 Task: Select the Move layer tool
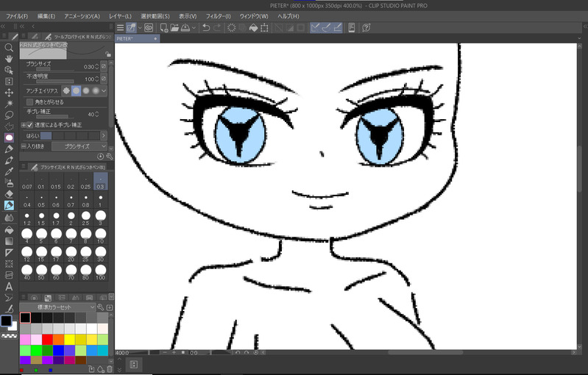[9, 93]
